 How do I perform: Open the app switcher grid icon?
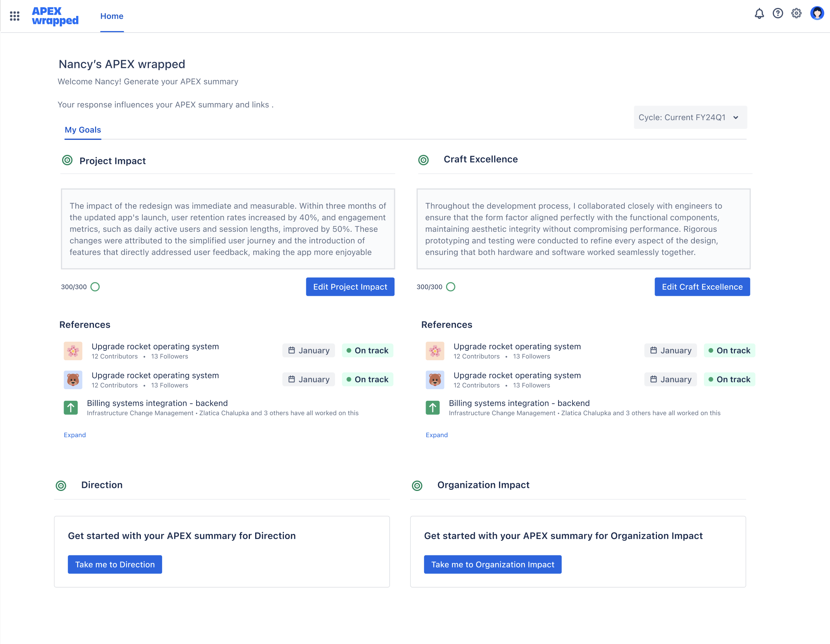[14, 16]
